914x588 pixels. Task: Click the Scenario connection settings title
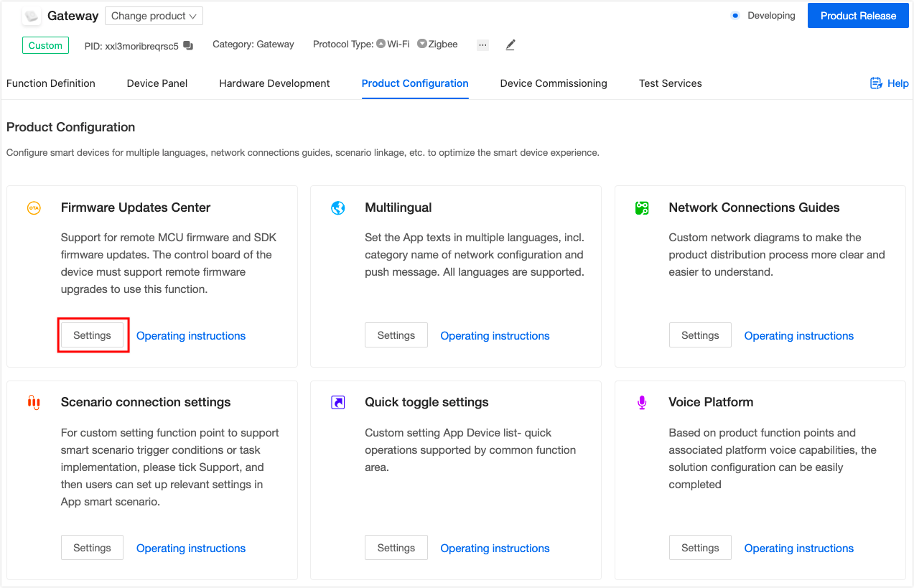[x=146, y=402]
